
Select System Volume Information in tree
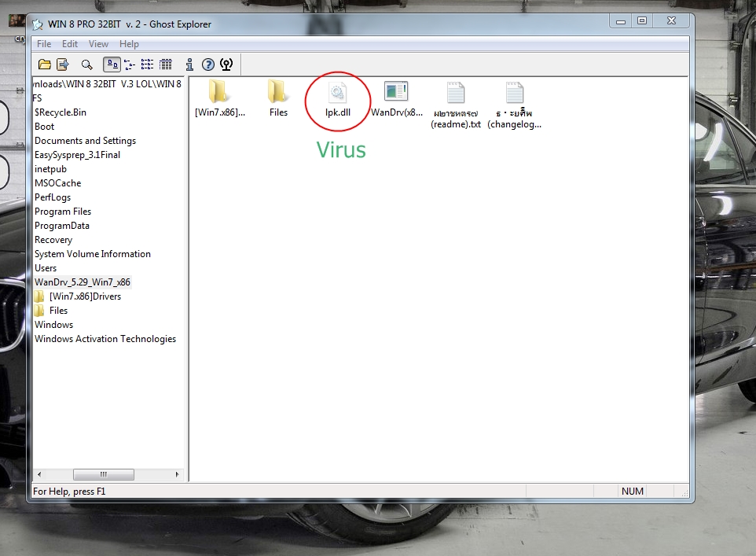(93, 254)
